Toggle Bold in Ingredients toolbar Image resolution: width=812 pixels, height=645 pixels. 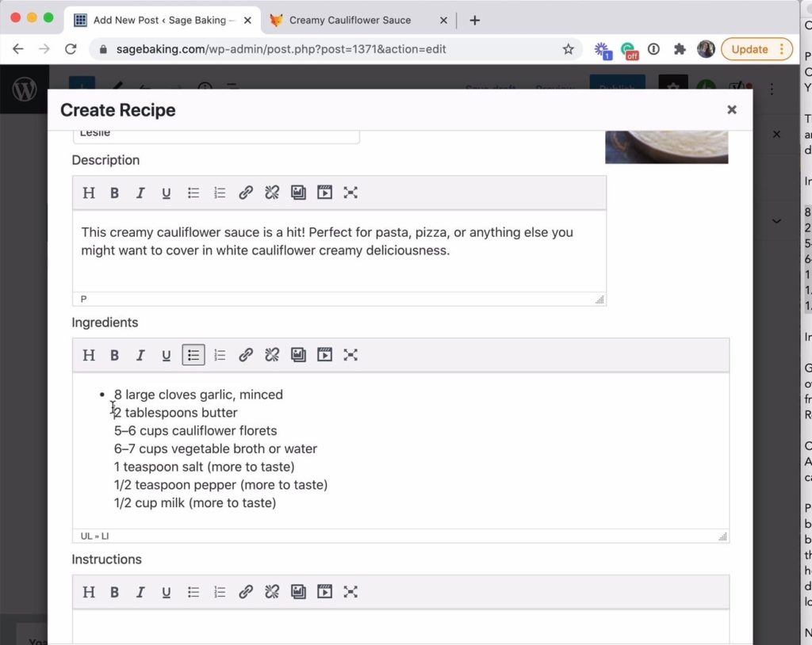(114, 355)
